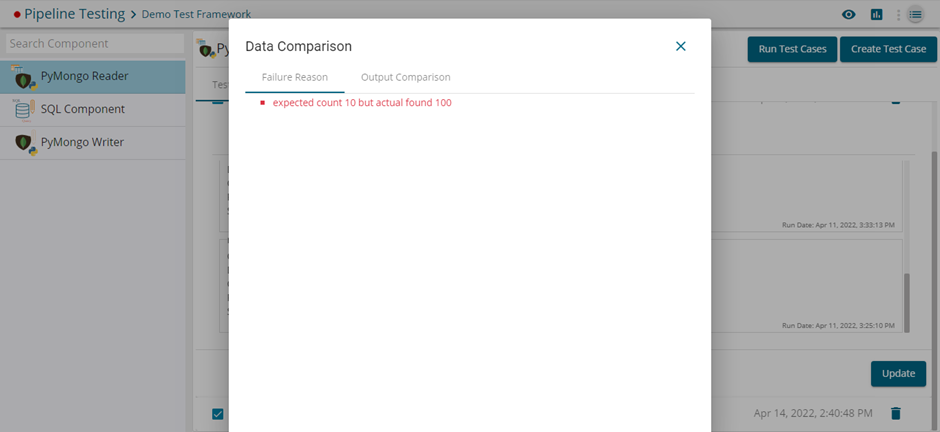Click the Run Date 3:33:13 PM text
Image resolution: width=940 pixels, height=432 pixels.
838,225
